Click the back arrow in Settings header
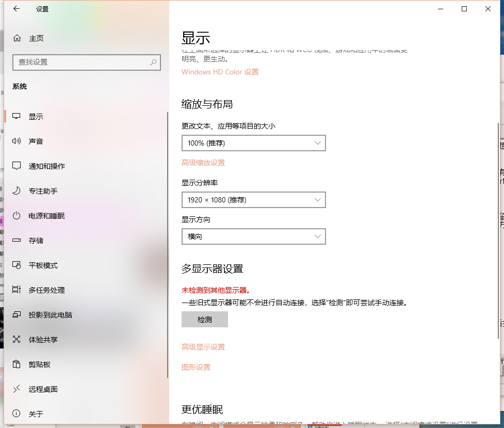This screenshot has width=504, height=428. tap(17, 9)
